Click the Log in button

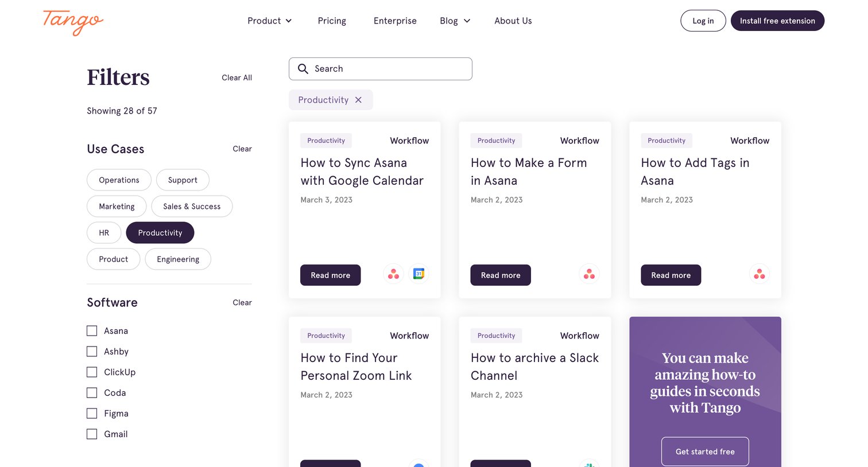703,21
